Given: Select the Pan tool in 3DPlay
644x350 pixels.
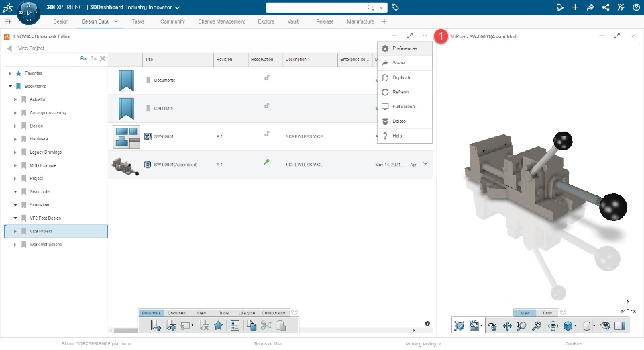Looking at the screenshot, I should pos(507,326).
